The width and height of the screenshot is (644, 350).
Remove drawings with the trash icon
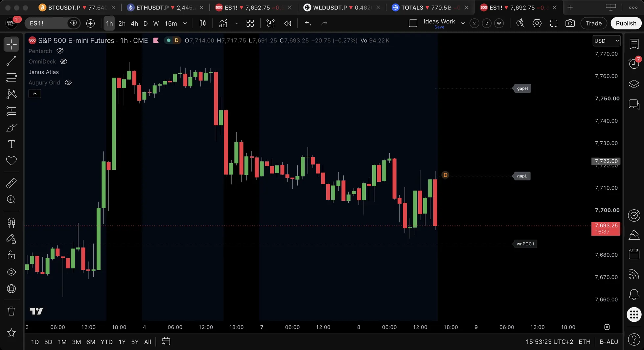[11, 311]
